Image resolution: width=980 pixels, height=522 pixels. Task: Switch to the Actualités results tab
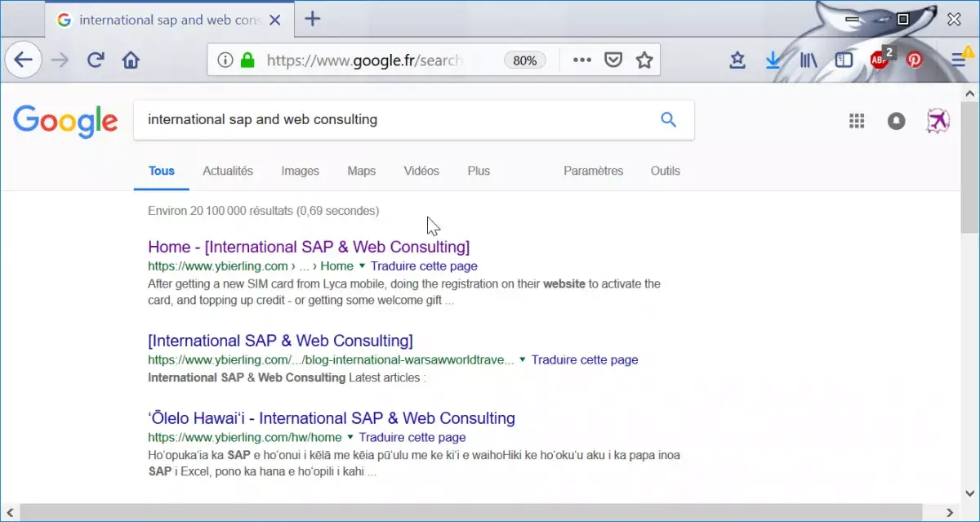228,171
